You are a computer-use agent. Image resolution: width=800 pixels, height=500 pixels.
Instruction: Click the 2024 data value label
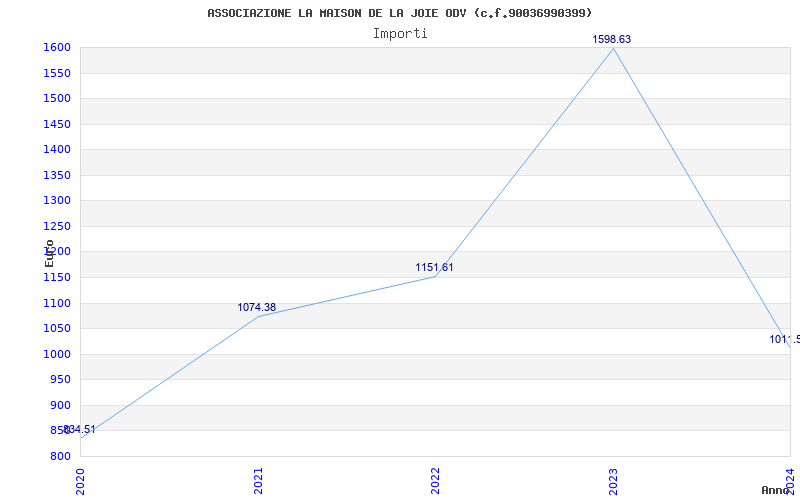(x=784, y=339)
